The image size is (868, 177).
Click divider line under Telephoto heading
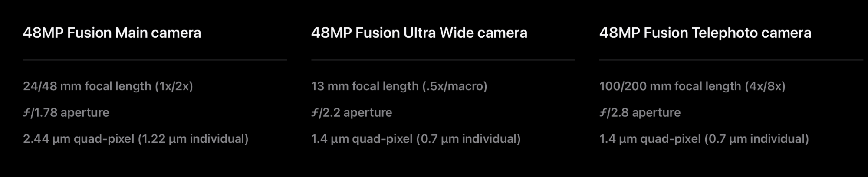point(731,60)
